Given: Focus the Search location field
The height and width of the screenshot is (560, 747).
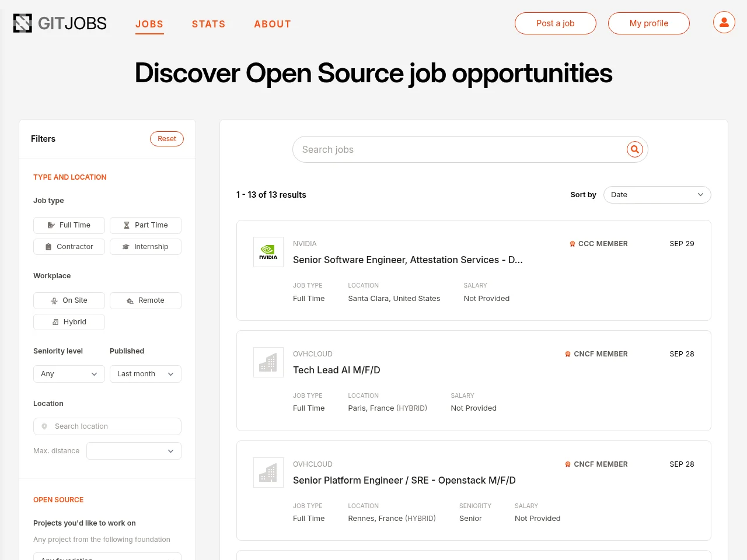Looking at the screenshot, I should point(107,426).
